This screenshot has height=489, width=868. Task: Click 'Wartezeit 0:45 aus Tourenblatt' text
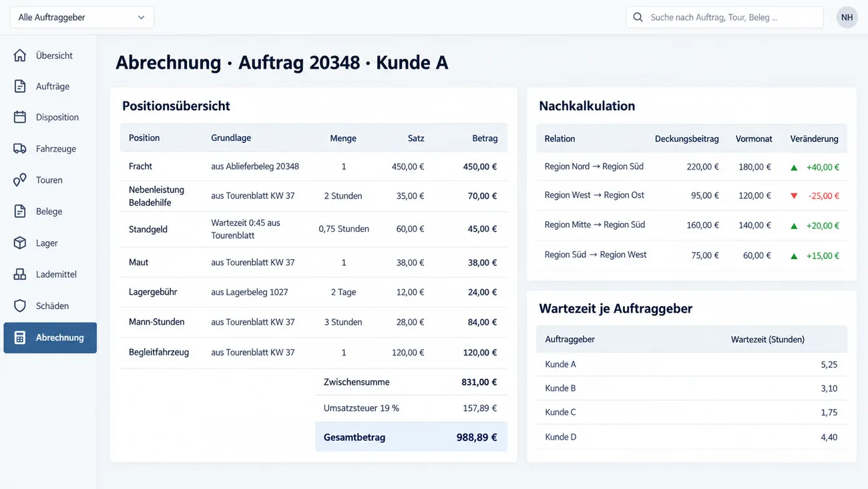point(246,229)
